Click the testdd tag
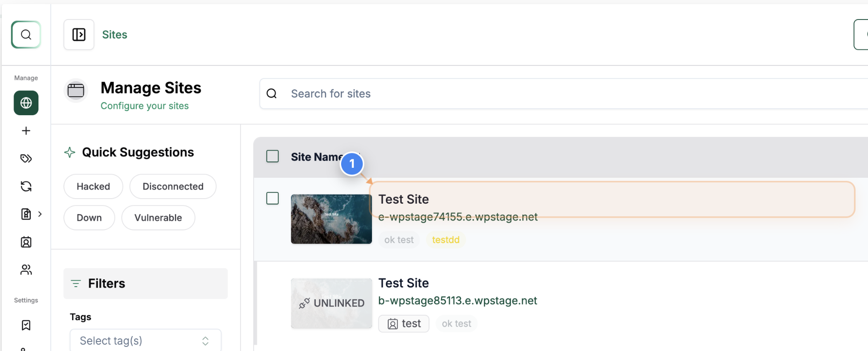 tap(446, 240)
